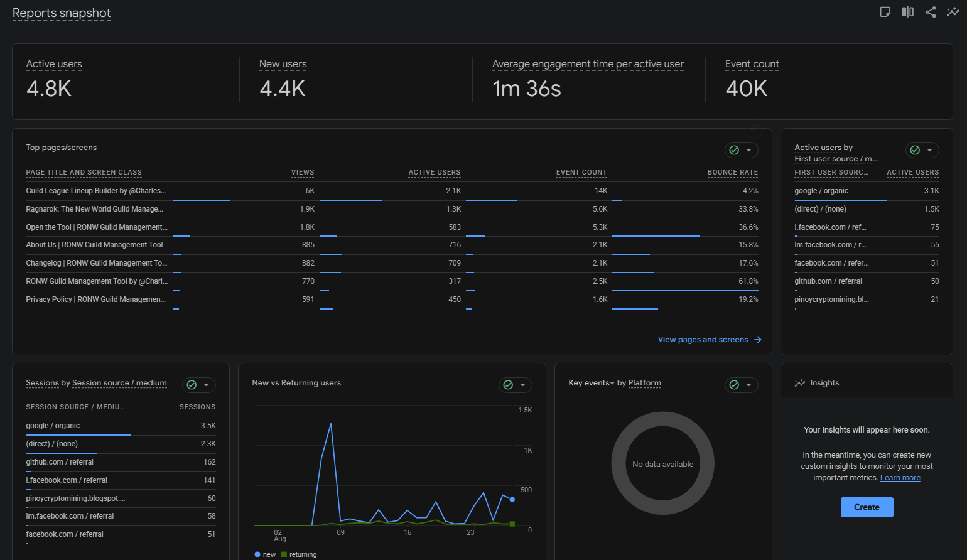Viewport: 967px width, 560px height.
Task: Click the Create insights button
Action: pyautogui.click(x=867, y=507)
